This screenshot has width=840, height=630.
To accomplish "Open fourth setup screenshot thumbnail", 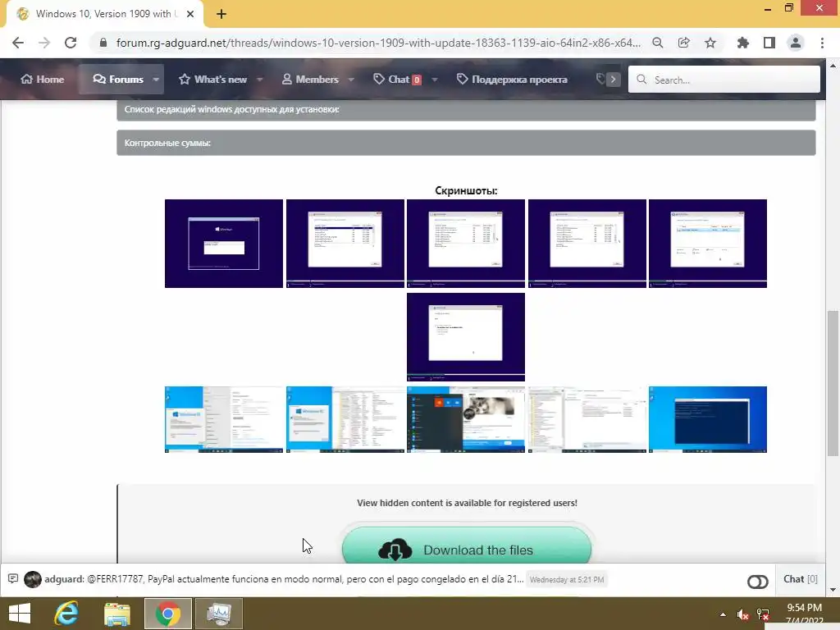I will pyautogui.click(x=587, y=244).
